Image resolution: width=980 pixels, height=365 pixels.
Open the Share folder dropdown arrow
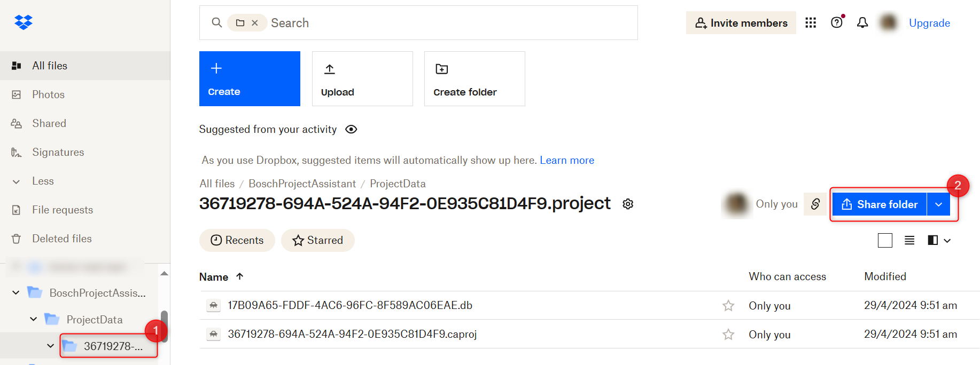tap(938, 204)
